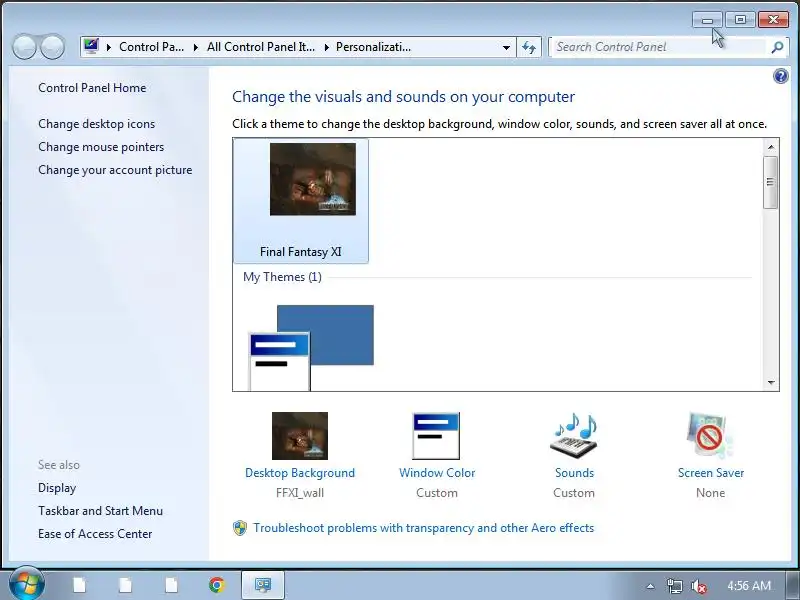Click the blue help question mark icon
This screenshot has width=800, height=600.
pyautogui.click(x=781, y=77)
